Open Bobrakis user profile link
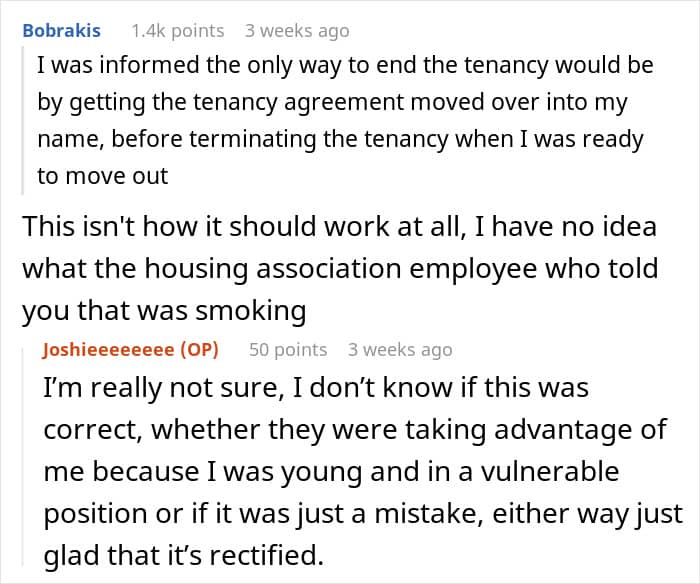This screenshot has width=700, height=584. point(62,31)
